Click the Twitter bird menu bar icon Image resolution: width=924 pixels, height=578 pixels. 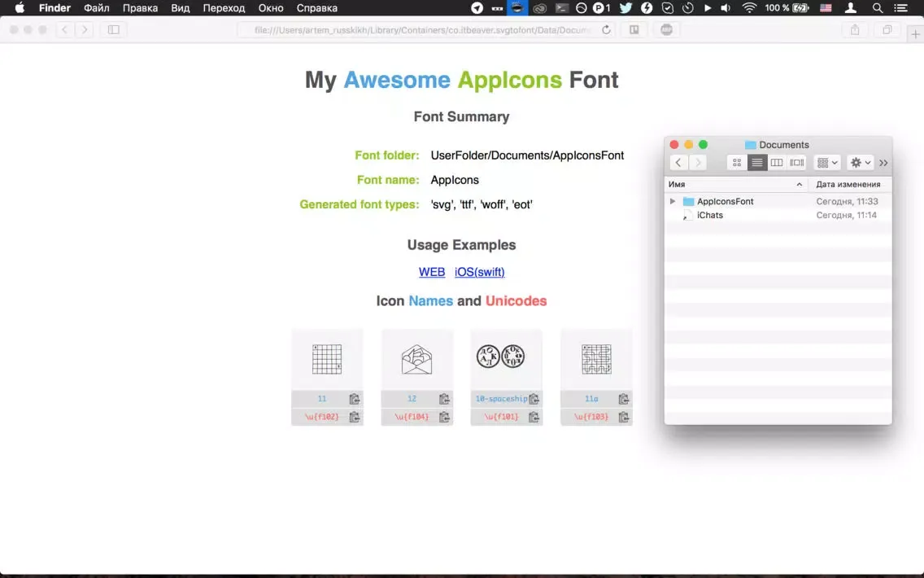pos(625,7)
